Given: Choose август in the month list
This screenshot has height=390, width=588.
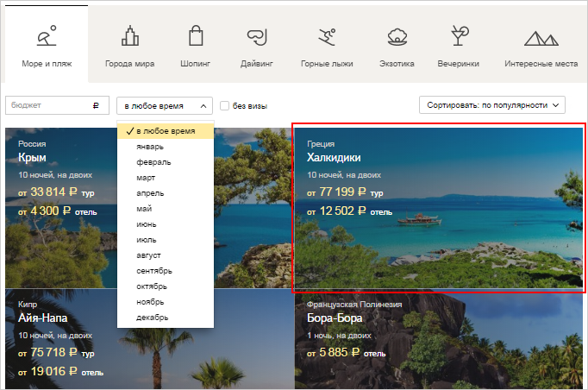Looking at the screenshot, I should click(166, 255).
